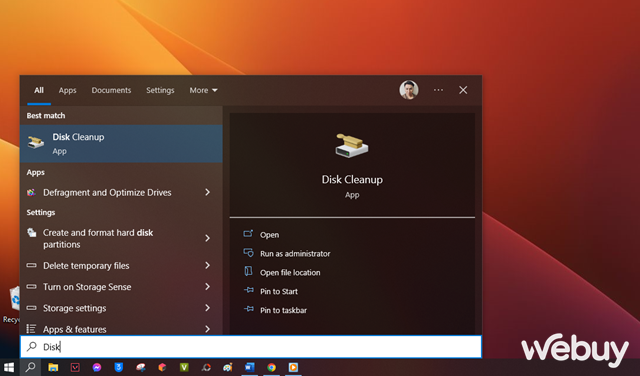Click Delete temporary files storage icon
Viewport: 640px width, 376px height.
31,265
